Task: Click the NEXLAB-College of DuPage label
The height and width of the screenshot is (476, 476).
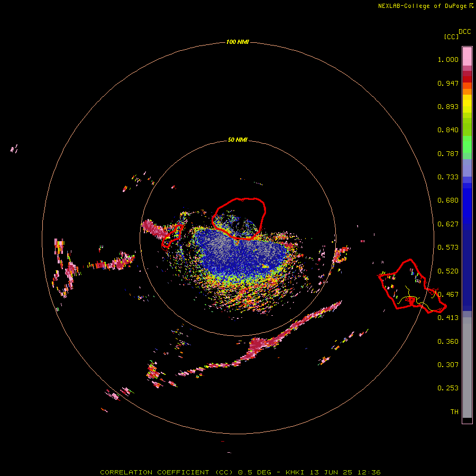Action: [422, 6]
